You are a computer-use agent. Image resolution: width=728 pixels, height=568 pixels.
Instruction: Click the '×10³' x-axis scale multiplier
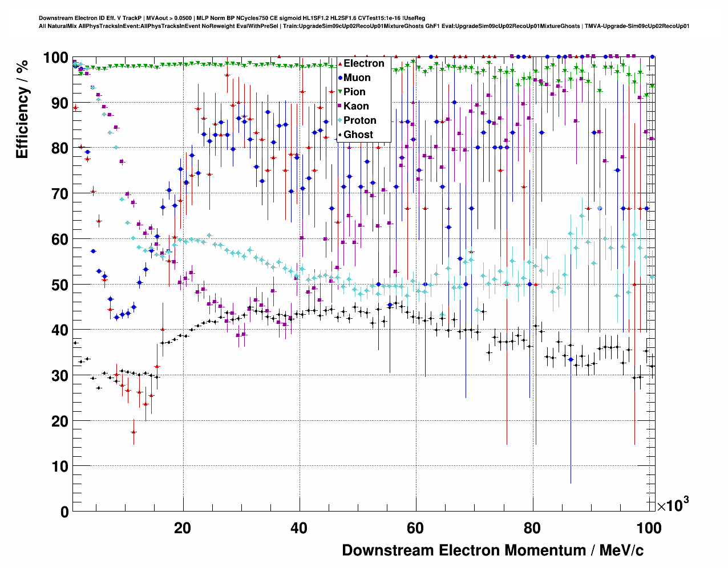pyautogui.click(x=673, y=504)
